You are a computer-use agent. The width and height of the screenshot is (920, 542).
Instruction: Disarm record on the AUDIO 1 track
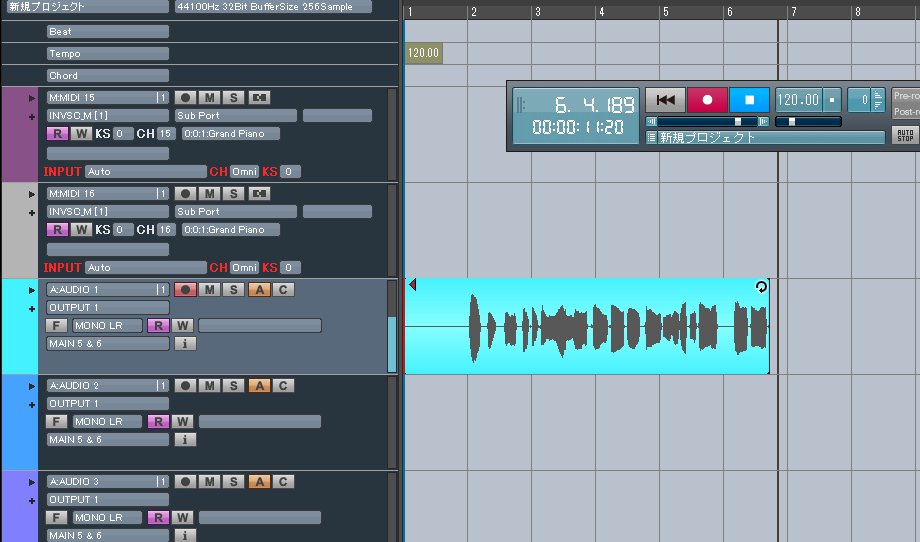(x=185, y=290)
